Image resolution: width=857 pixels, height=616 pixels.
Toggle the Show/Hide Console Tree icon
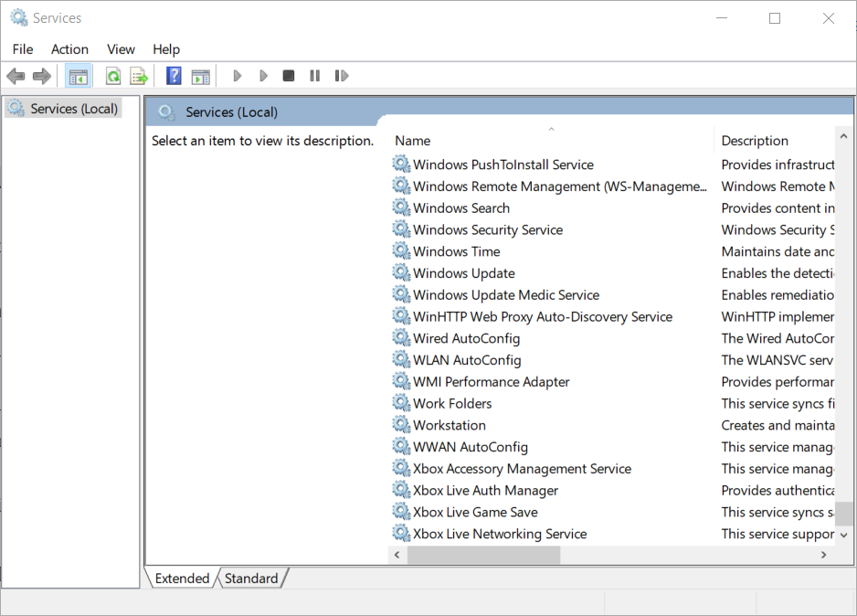point(79,75)
